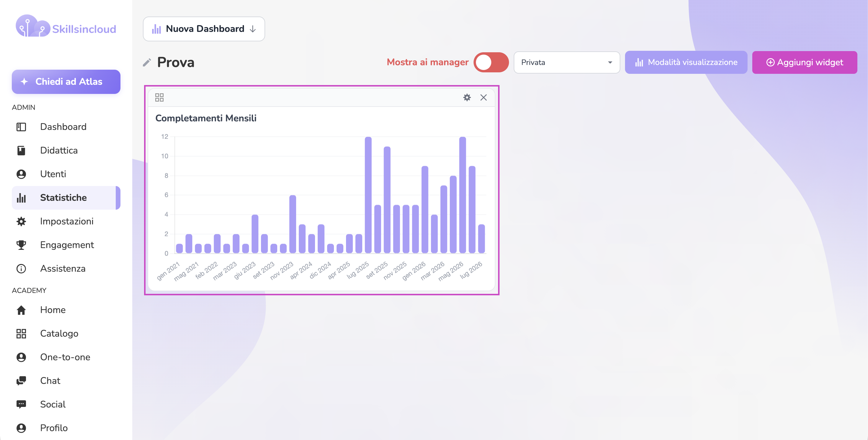Open the Privata visibility dropdown
Viewport: 868px width, 440px height.
coord(567,62)
